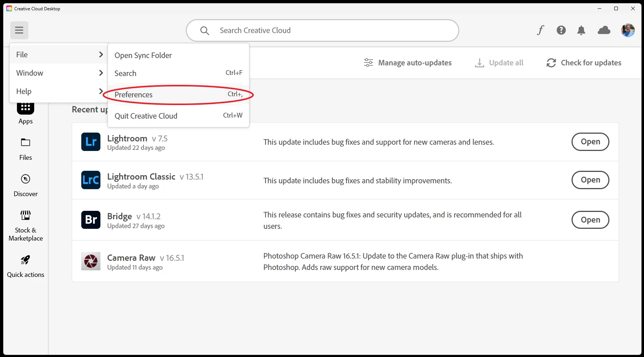This screenshot has height=357, width=644.
Task: Click the Check for updates refresh icon
Action: pos(551,63)
